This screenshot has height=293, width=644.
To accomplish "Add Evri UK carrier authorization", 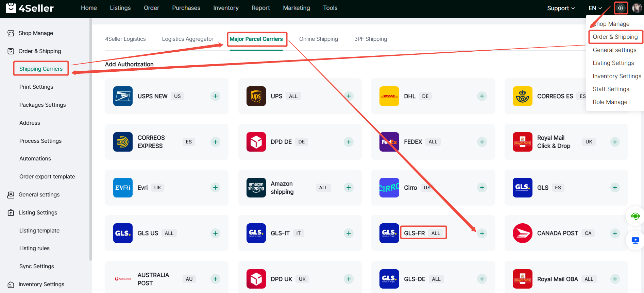I will [x=215, y=188].
